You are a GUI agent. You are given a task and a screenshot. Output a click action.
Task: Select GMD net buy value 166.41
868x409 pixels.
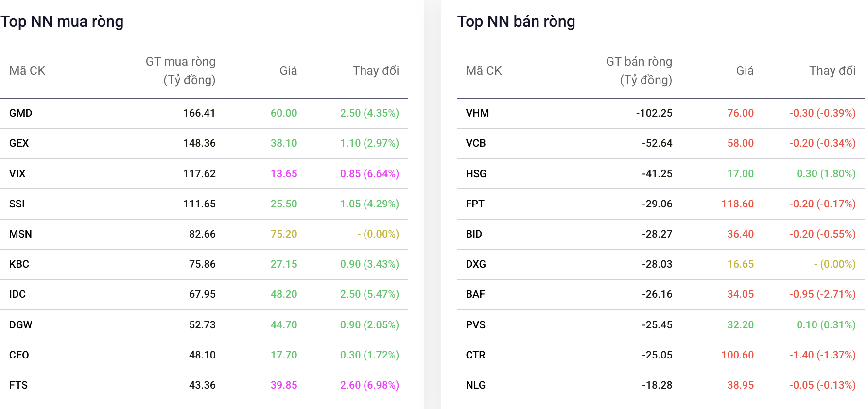[199, 113]
